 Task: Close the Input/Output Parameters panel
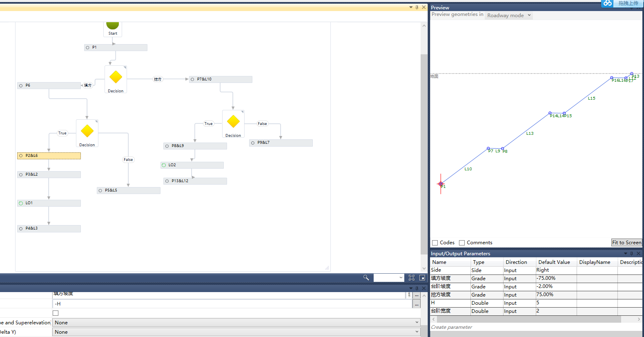click(x=639, y=254)
